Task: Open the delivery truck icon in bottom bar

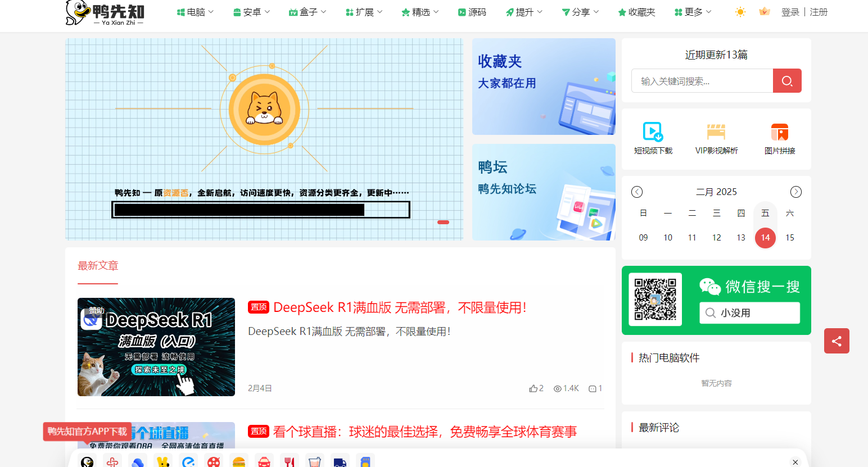Action: [x=340, y=462]
